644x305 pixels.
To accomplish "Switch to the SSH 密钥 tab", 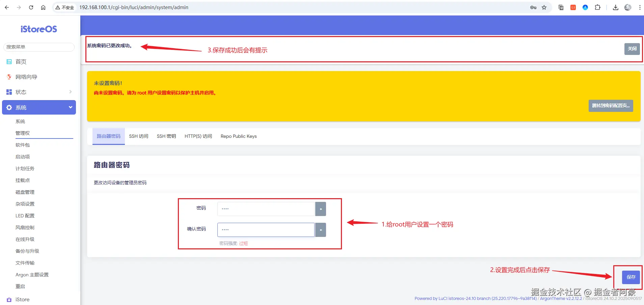I will pos(166,136).
